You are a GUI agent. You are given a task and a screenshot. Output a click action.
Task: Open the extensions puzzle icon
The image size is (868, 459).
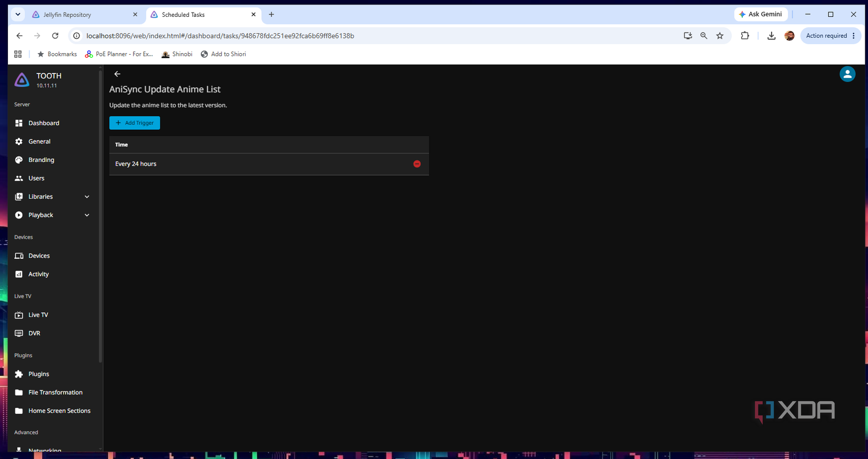[x=745, y=36]
